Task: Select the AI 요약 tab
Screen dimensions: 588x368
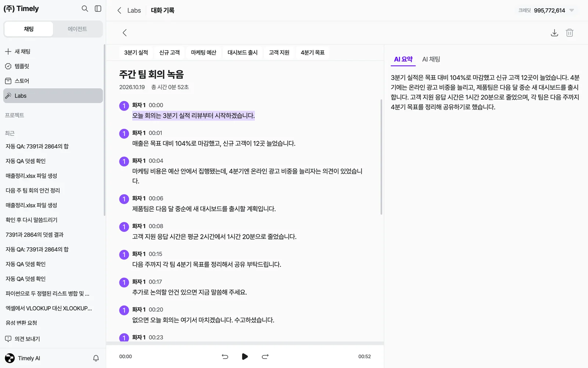Action: tap(403, 59)
